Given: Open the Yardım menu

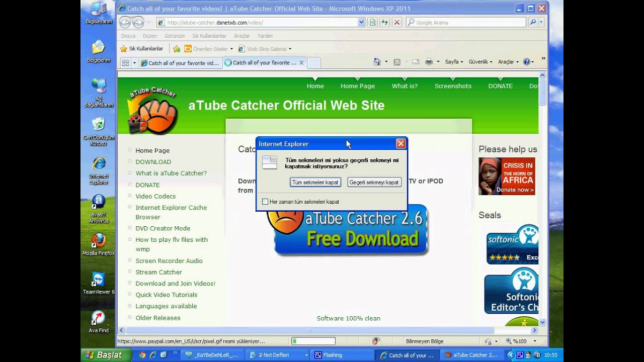Looking at the screenshot, I should click(265, 36).
